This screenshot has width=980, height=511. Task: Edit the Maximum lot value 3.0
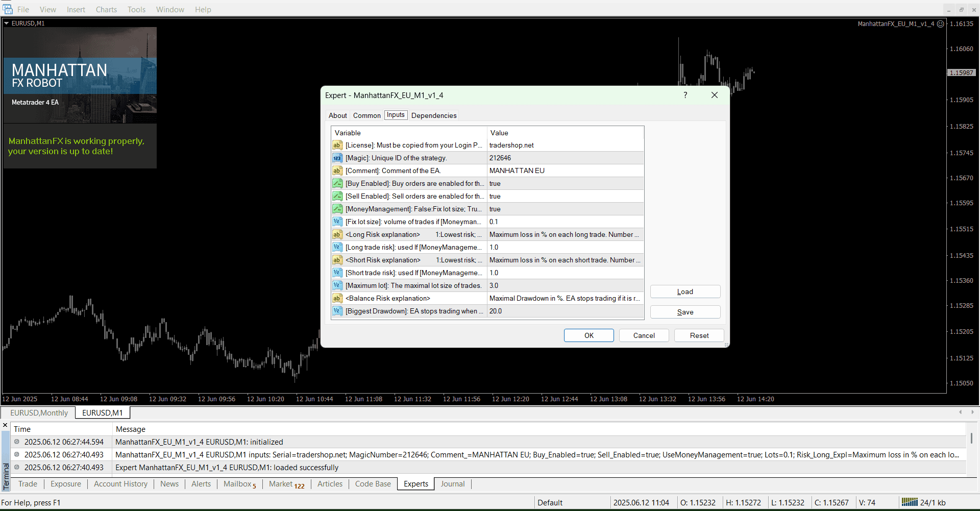tap(566, 285)
